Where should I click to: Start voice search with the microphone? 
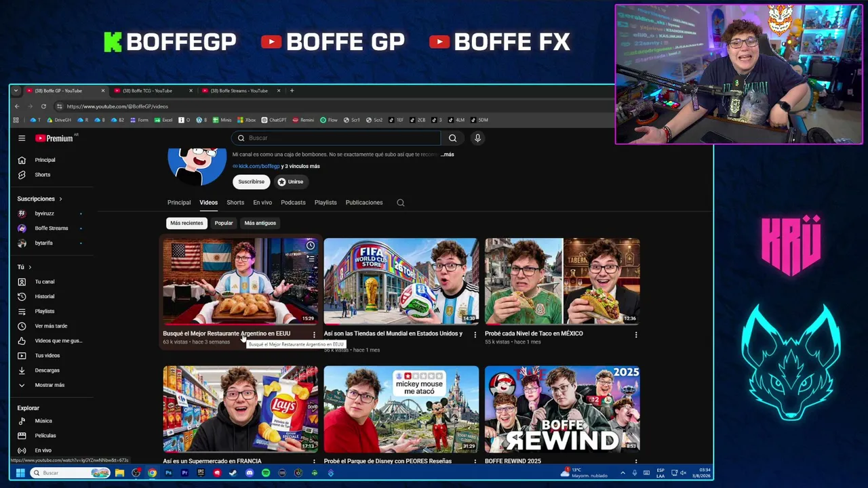click(x=477, y=138)
